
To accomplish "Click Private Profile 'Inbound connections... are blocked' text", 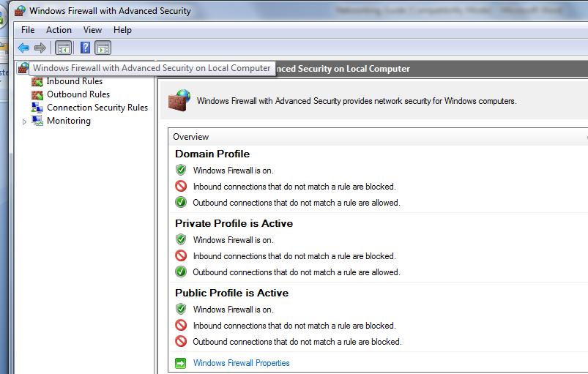I will click(x=294, y=256).
